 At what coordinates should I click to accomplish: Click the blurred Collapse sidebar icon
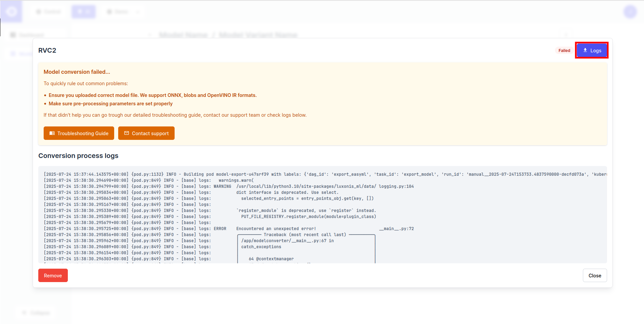(x=24, y=313)
